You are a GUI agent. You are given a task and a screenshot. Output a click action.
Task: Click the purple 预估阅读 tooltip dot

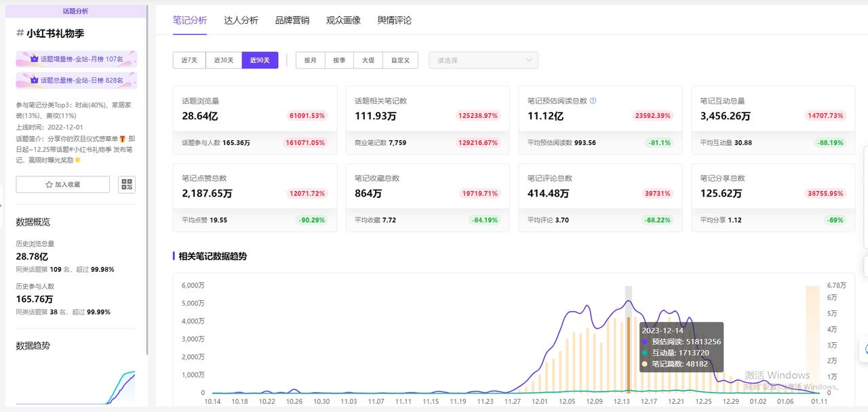click(x=645, y=342)
